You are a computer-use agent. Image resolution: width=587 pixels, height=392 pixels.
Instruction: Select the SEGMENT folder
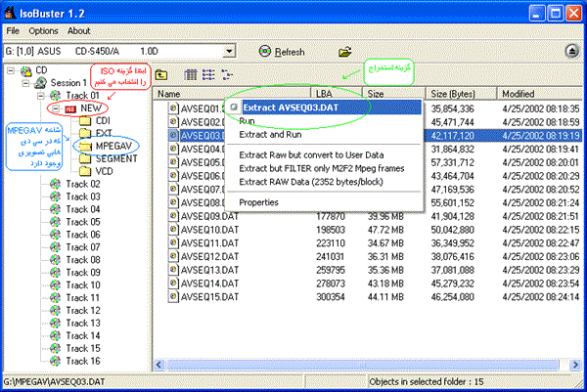tap(116, 158)
